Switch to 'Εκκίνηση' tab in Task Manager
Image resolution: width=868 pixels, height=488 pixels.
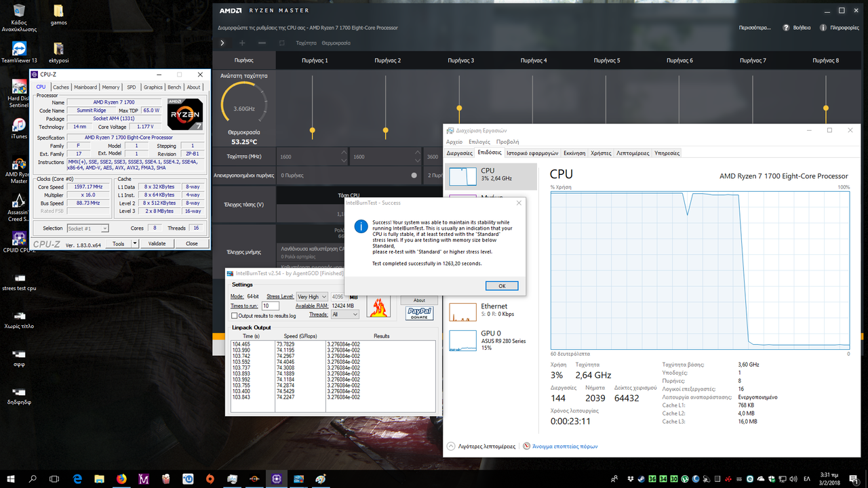(574, 153)
